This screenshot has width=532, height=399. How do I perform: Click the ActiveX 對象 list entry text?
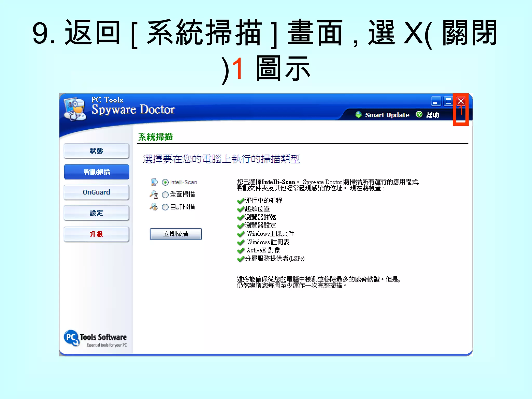click(x=263, y=250)
